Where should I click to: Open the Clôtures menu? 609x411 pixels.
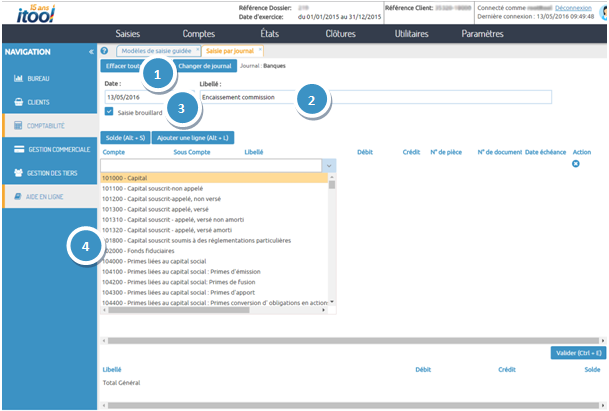[x=340, y=33]
